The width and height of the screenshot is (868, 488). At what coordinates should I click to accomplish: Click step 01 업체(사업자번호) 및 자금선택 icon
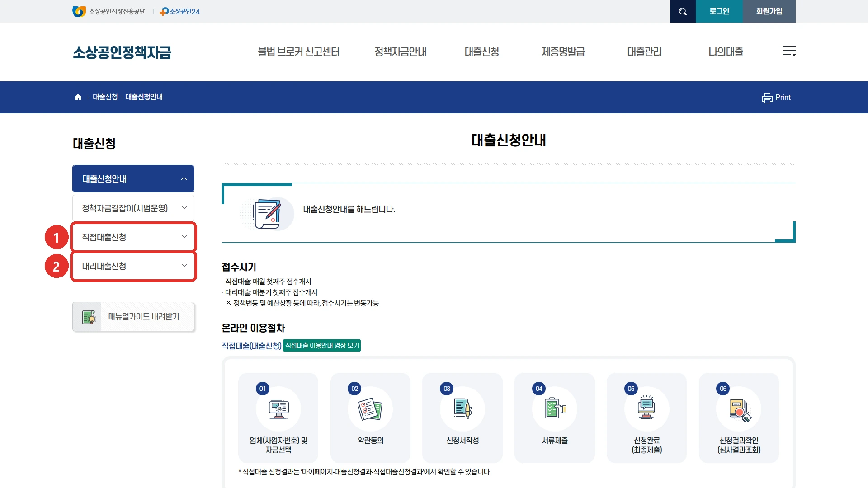(278, 409)
